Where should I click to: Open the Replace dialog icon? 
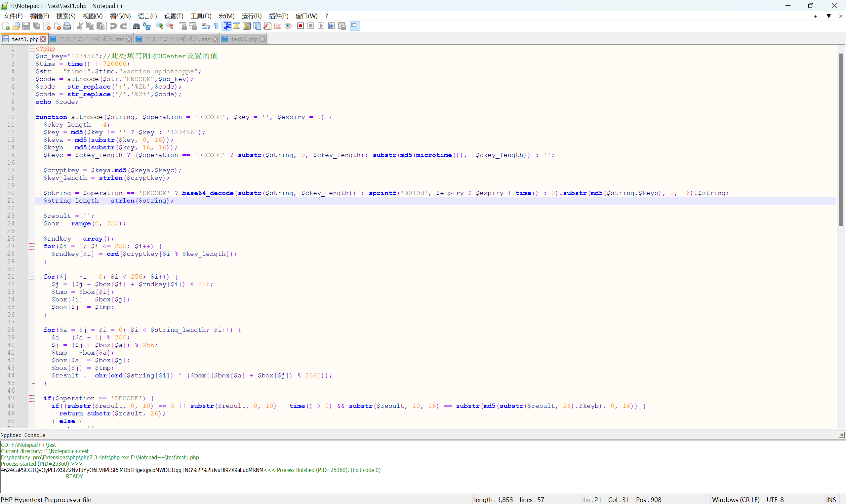click(x=147, y=26)
